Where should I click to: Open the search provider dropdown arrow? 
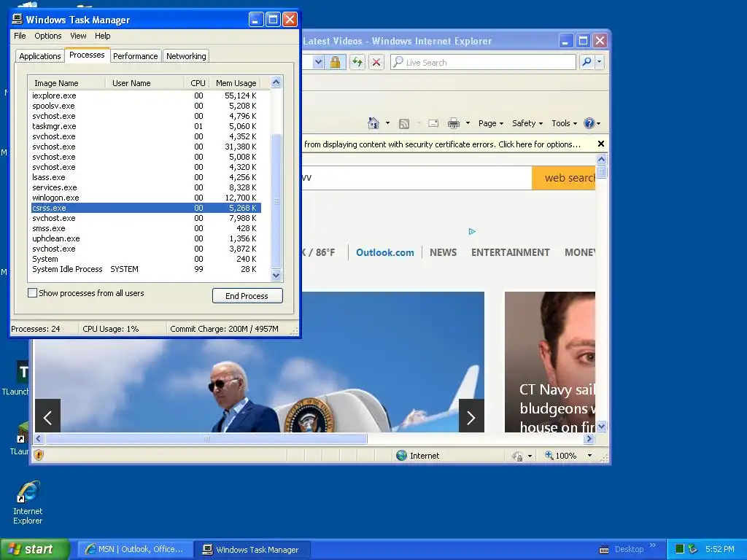600,62
